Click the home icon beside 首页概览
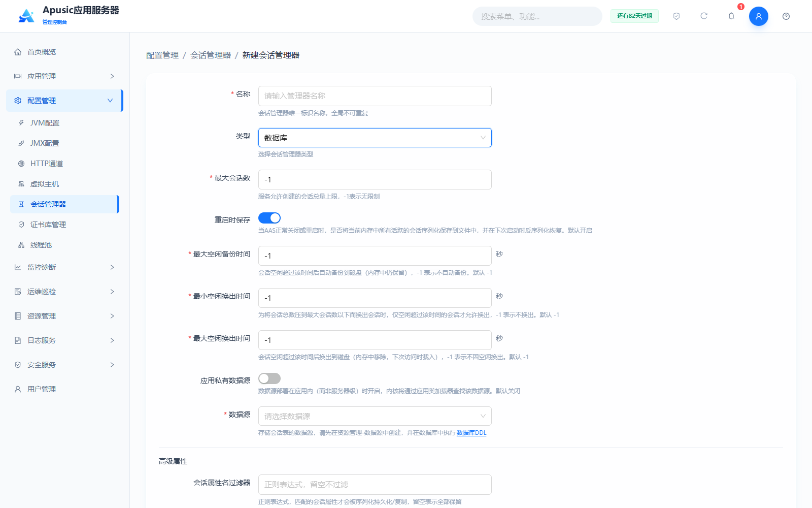Viewport: 812px width, 508px height. click(x=18, y=52)
